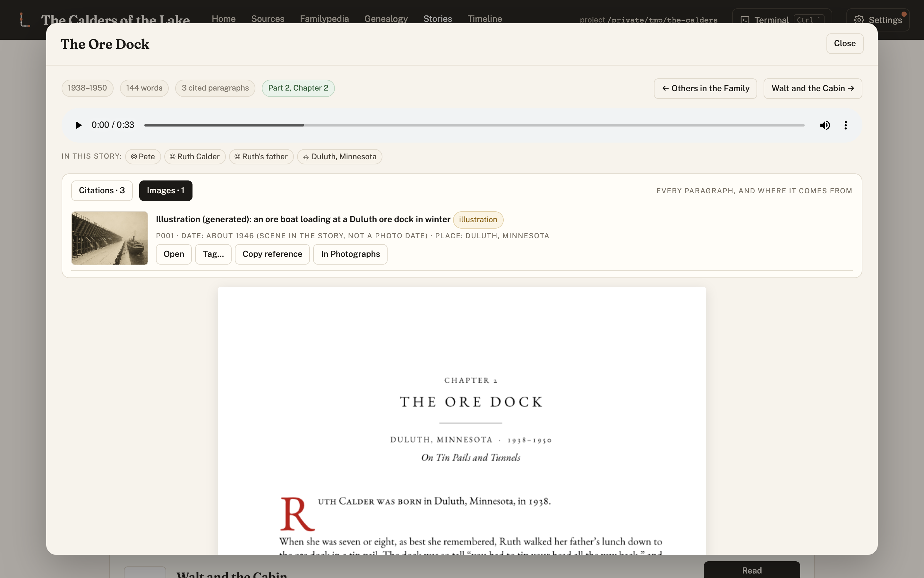
Task: Select the Images tab
Action: [x=165, y=190]
